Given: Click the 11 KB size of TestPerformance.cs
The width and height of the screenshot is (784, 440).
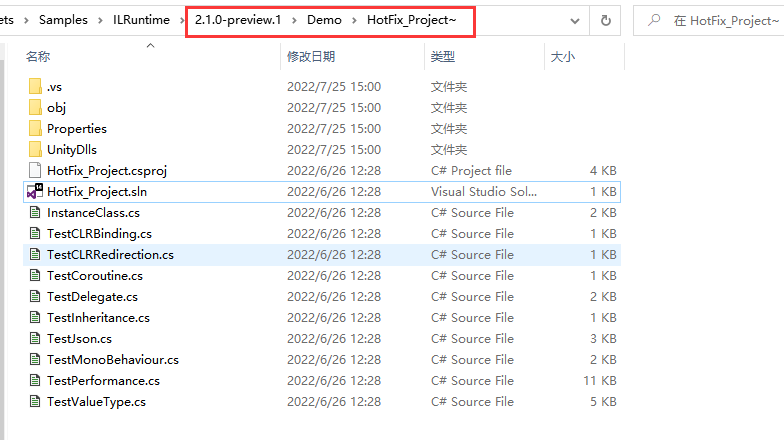Looking at the screenshot, I should point(600,381).
